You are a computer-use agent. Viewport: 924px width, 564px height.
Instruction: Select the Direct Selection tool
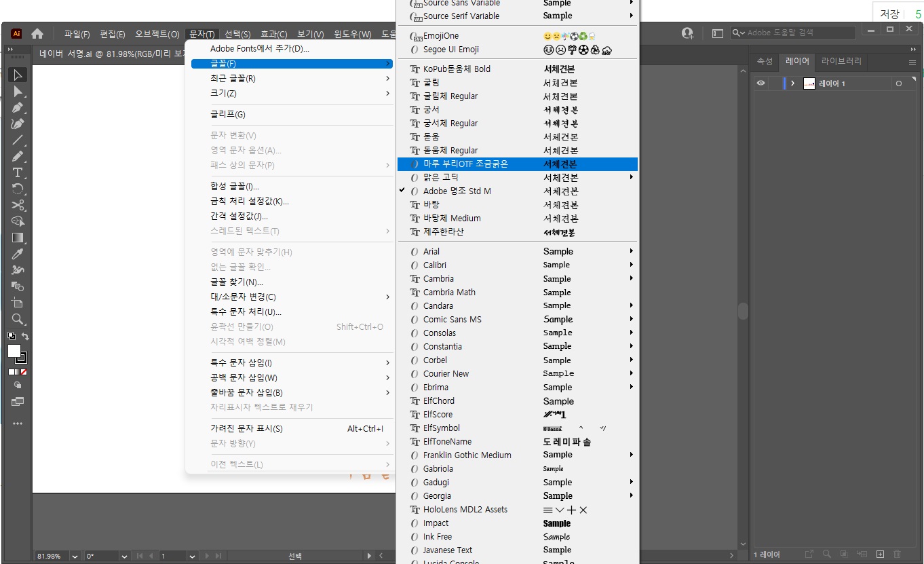tap(18, 92)
